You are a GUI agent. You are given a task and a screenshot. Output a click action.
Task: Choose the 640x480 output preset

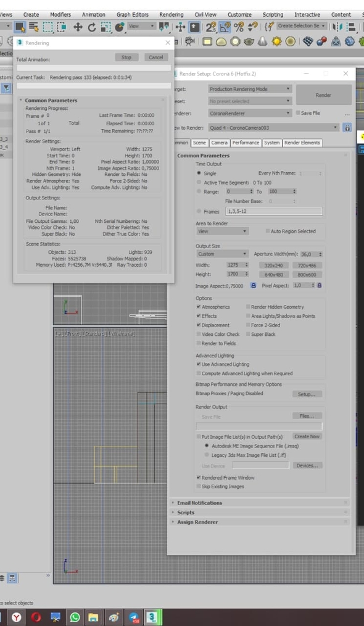point(274,275)
